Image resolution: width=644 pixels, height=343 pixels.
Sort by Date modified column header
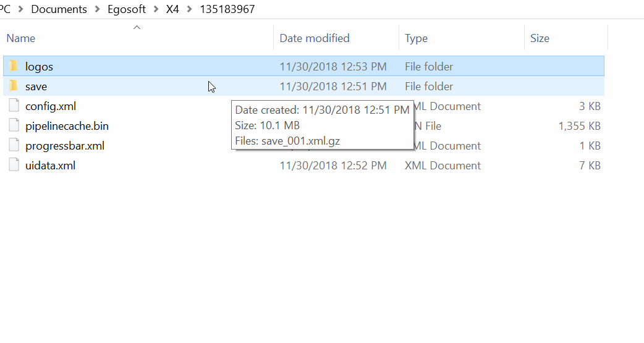click(315, 38)
